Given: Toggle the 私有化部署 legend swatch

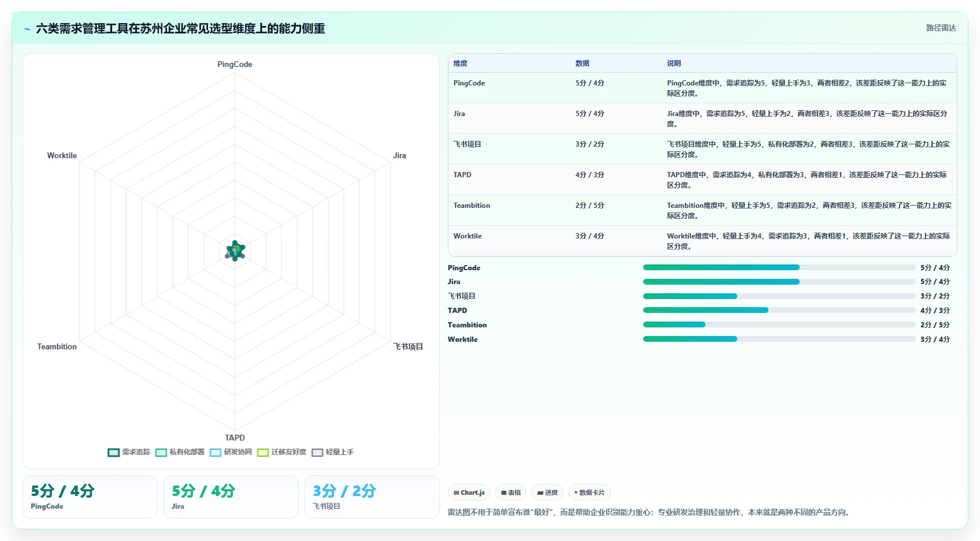Looking at the screenshot, I should (161, 452).
